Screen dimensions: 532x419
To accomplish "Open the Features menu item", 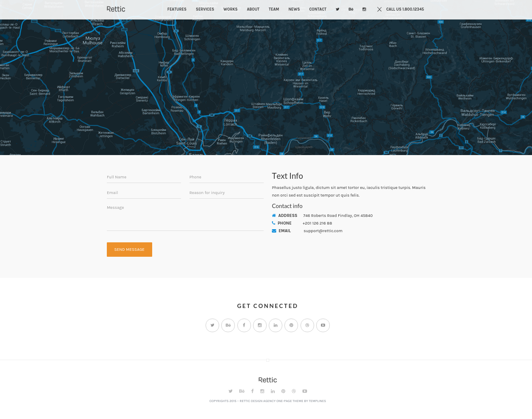I will 177,9.
